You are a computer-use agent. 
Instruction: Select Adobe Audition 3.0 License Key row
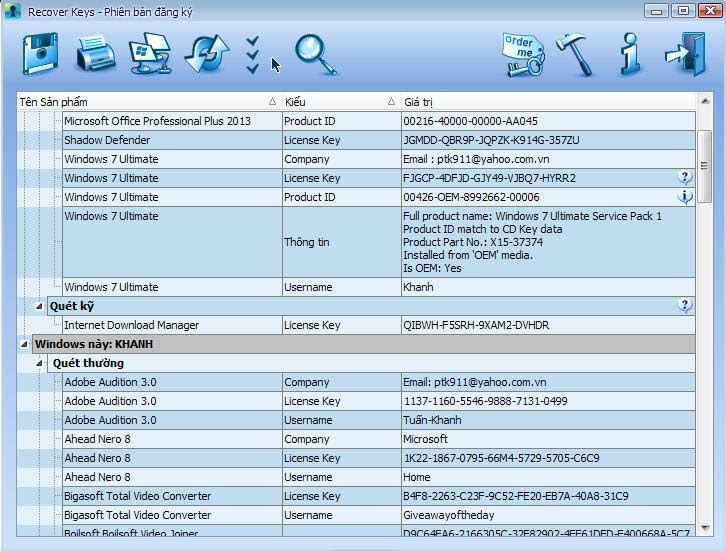point(379,401)
